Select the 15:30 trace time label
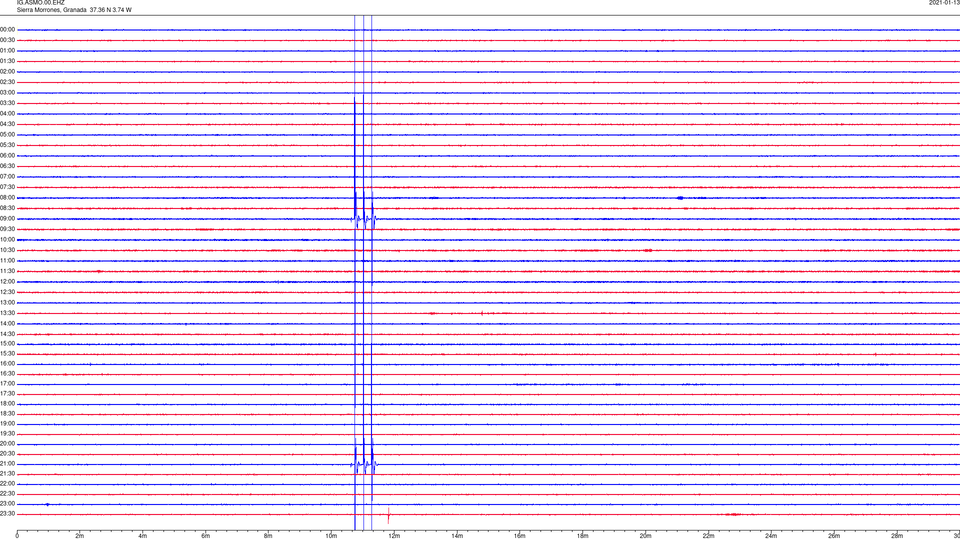 pyautogui.click(x=7, y=354)
